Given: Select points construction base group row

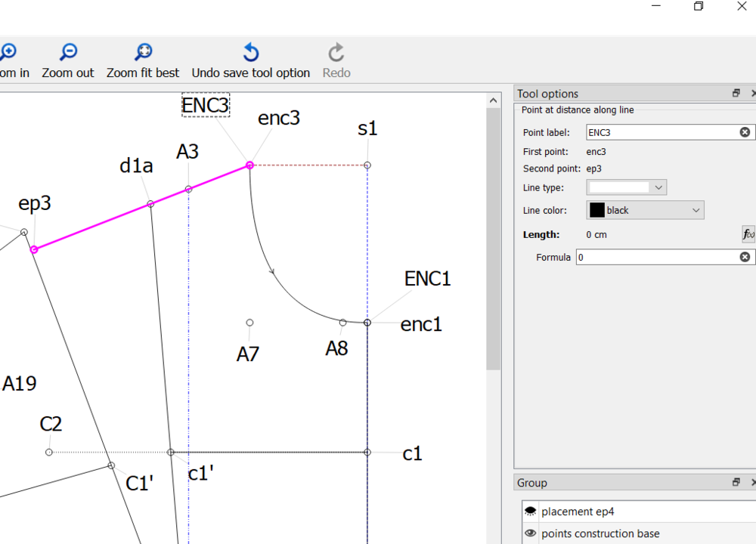Looking at the screenshot, I should (639, 533).
